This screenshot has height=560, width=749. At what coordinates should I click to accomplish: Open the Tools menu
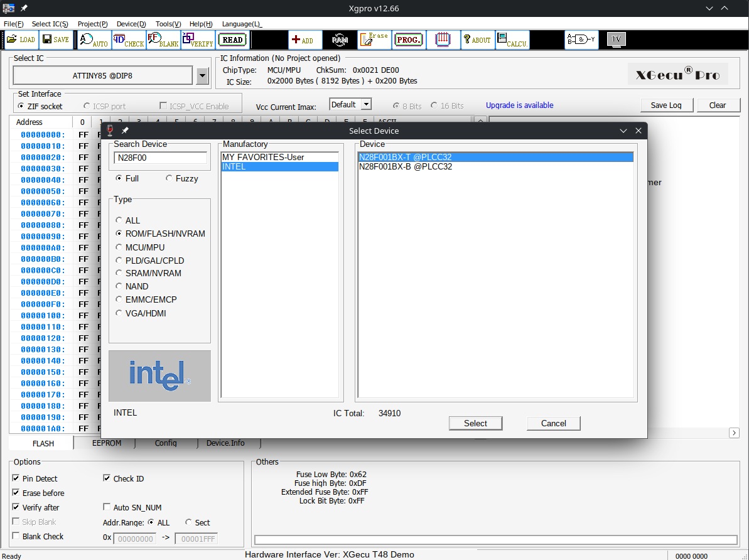pyautogui.click(x=168, y=24)
